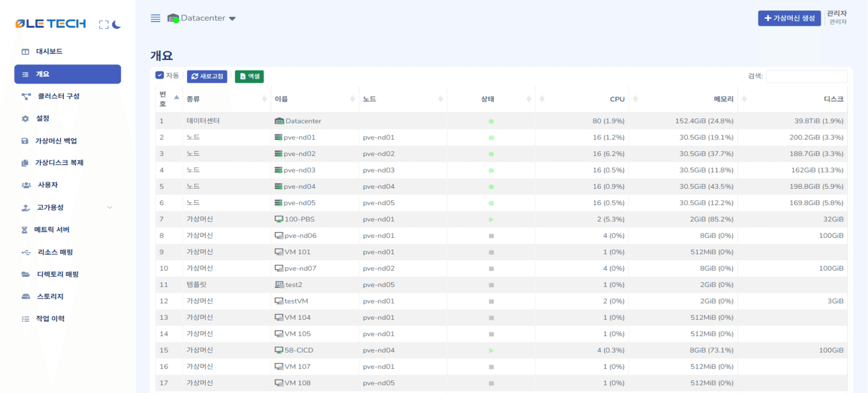Open the Datacenter dropdown selector
This screenshot has height=393, width=868.
pyautogui.click(x=201, y=18)
